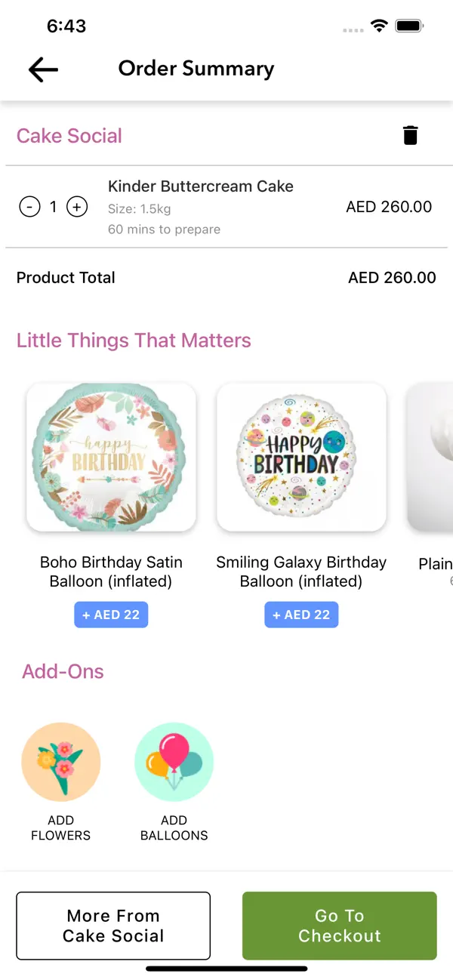Increase cake quantity with plus button
The height and width of the screenshot is (980, 453).
[x=77, y=206]
